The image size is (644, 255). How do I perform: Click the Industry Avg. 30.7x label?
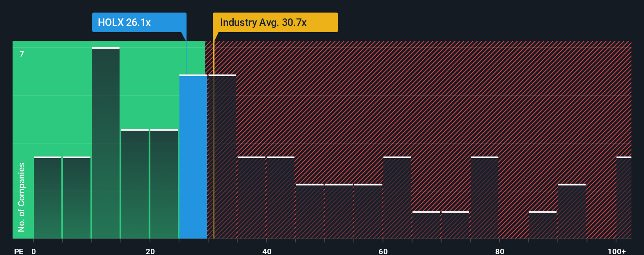coord(275,22)
